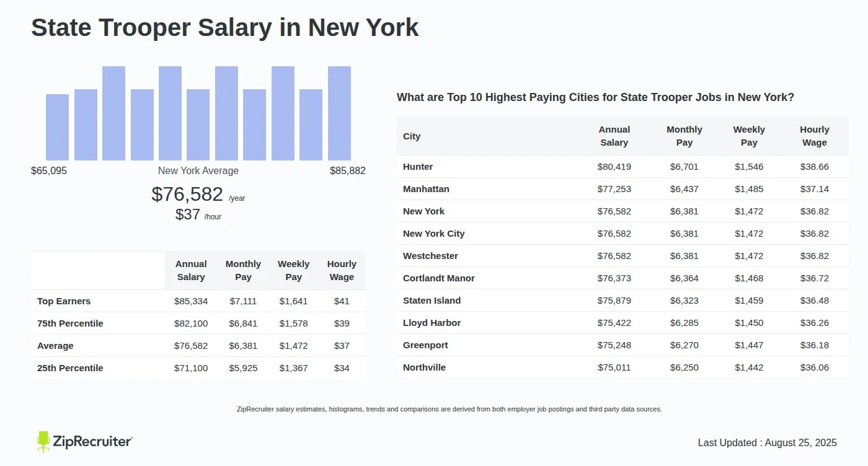Click Staten Island hourly wage $36.48

815,301
